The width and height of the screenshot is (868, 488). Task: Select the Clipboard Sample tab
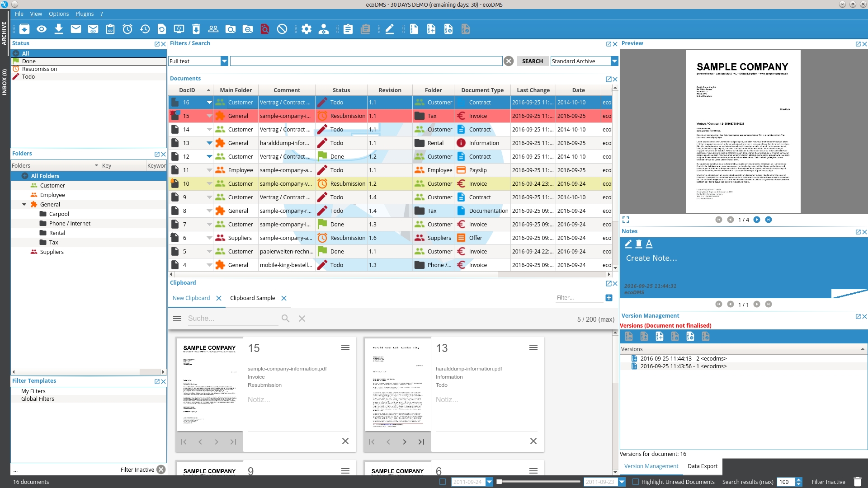point(252,298)
